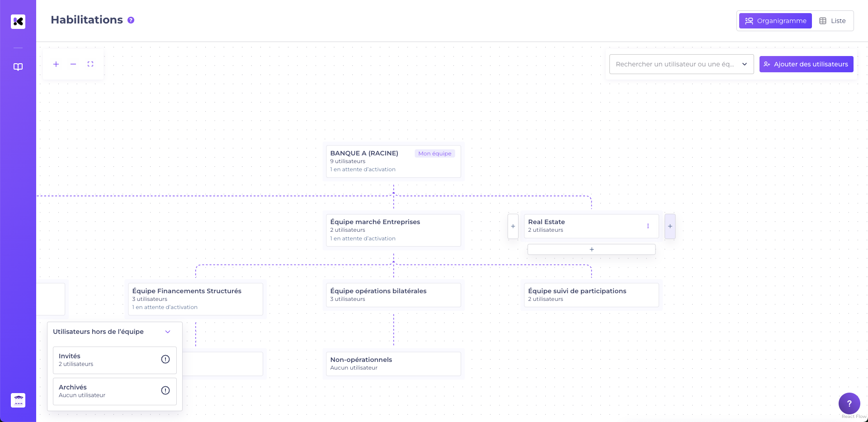
Task: Switch to Organigramme view
Action: pos(775,21)
